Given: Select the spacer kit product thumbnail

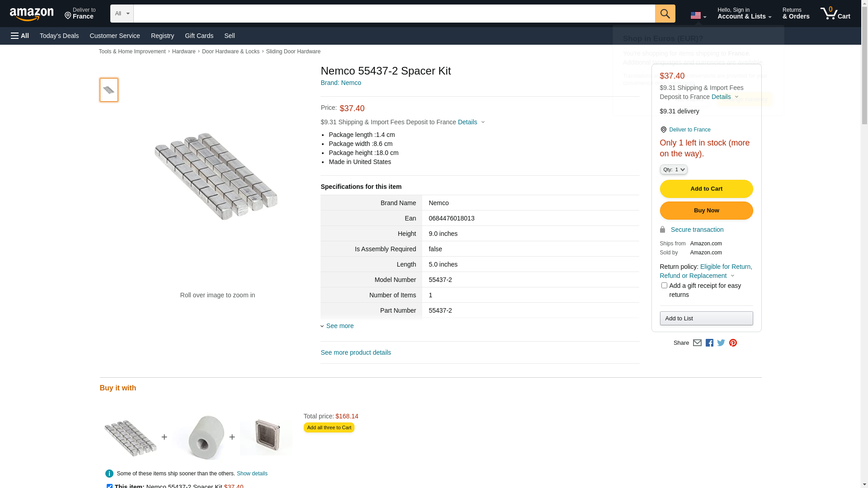Looking at the screenshot, I should coord(109,90).
